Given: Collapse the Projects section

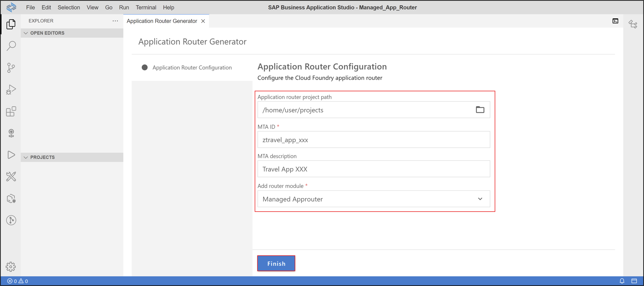Looking at the screenshot, I should 72,157.
